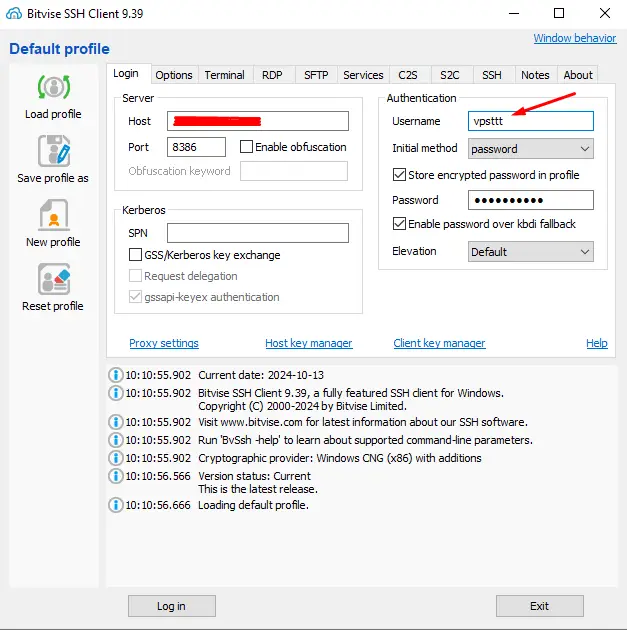627x630 pixels.
Task: Open the About tab
Action: (x=578, y=75)
